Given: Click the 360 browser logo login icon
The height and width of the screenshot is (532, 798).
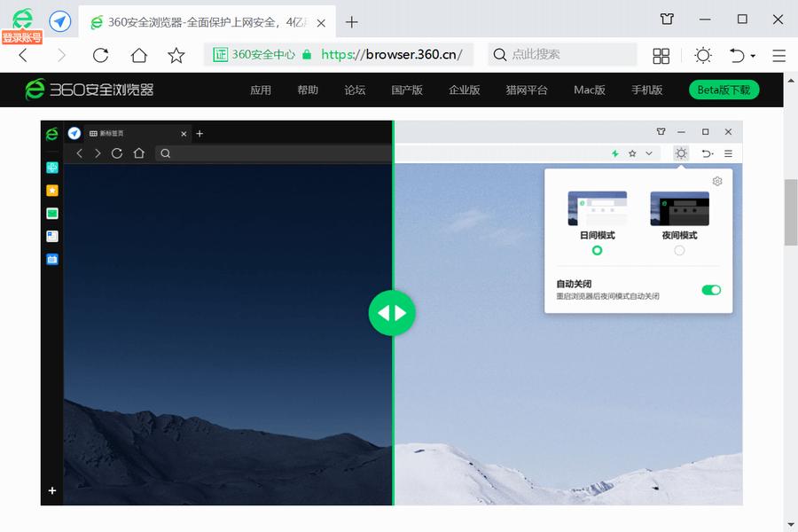Looking at the screenshot, I should (x=22, y=20).
